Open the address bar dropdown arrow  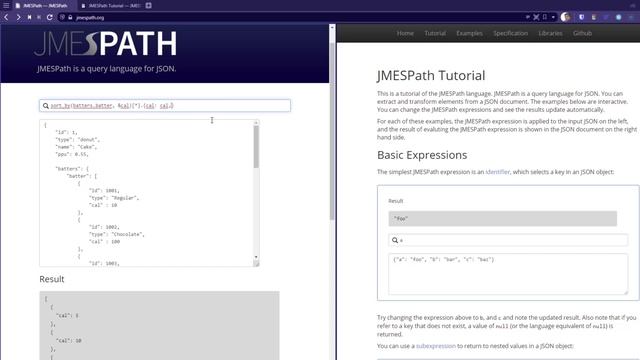click(553, 17)
